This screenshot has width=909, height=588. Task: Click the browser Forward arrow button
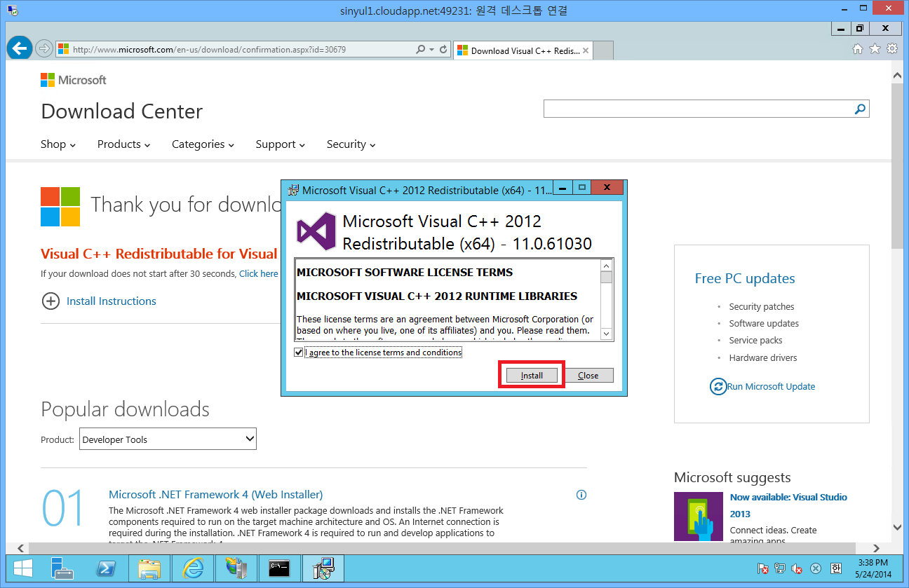(x=43, y=48)
